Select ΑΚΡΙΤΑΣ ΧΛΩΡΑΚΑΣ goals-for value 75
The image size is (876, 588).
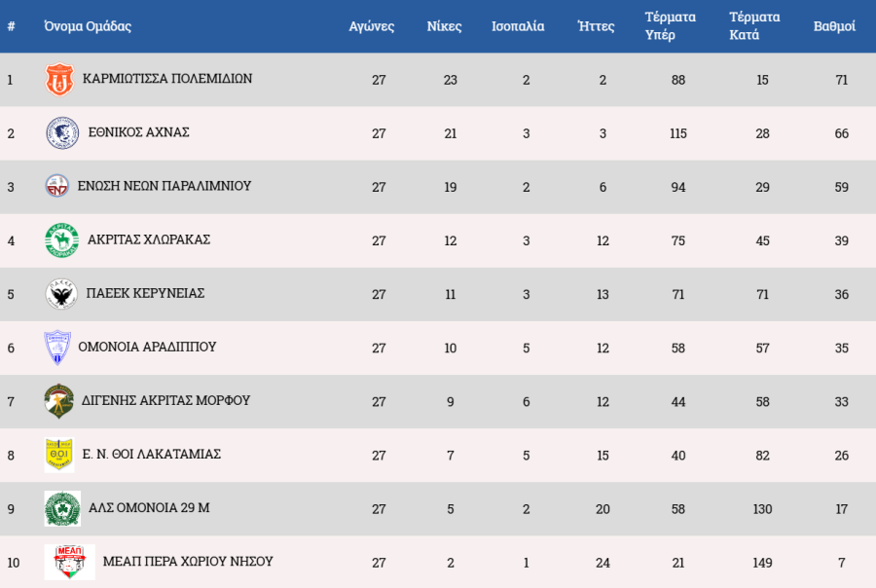pyautogui.click(x=678, y=240)
